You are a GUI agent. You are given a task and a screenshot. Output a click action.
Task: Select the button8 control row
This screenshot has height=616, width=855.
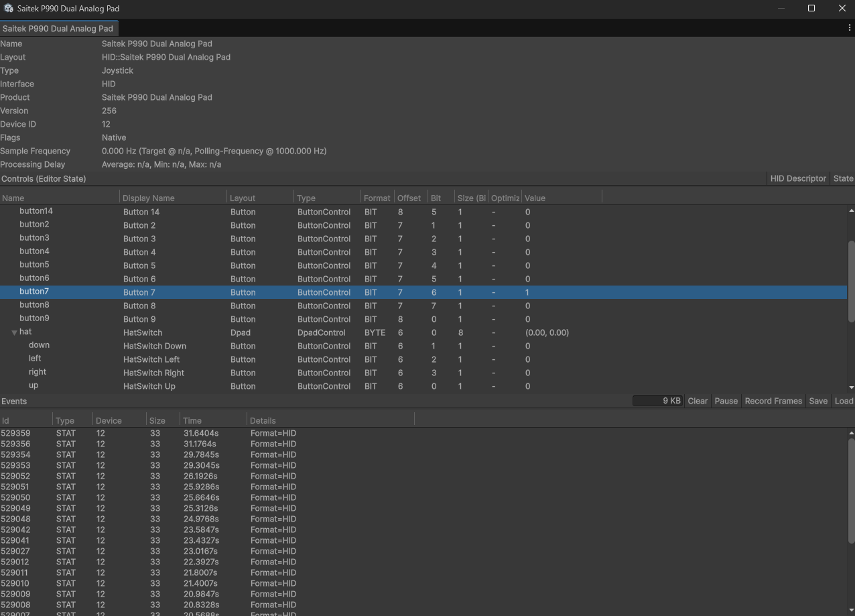[x=423, y=306]
